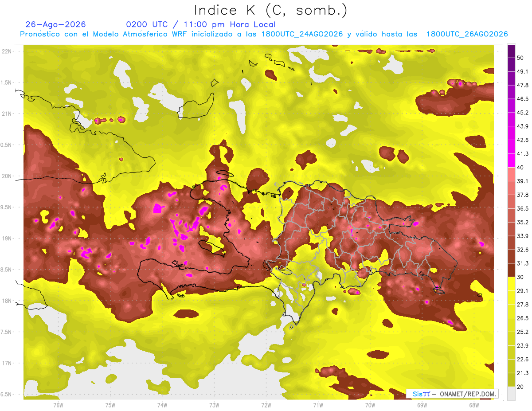Image resolution: width=532 pixels, height=411 pixels.
Task: Click the '9.5N' latitude label
Action: click(6, 207)
